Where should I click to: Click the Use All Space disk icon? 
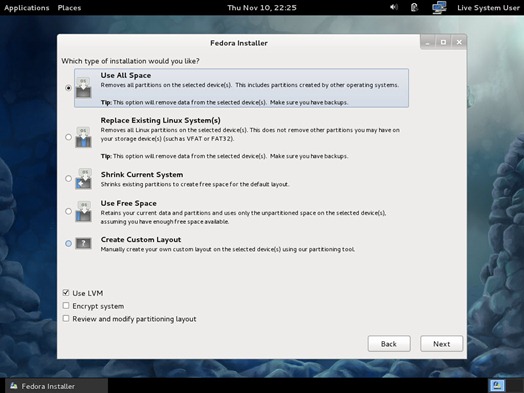83,88
